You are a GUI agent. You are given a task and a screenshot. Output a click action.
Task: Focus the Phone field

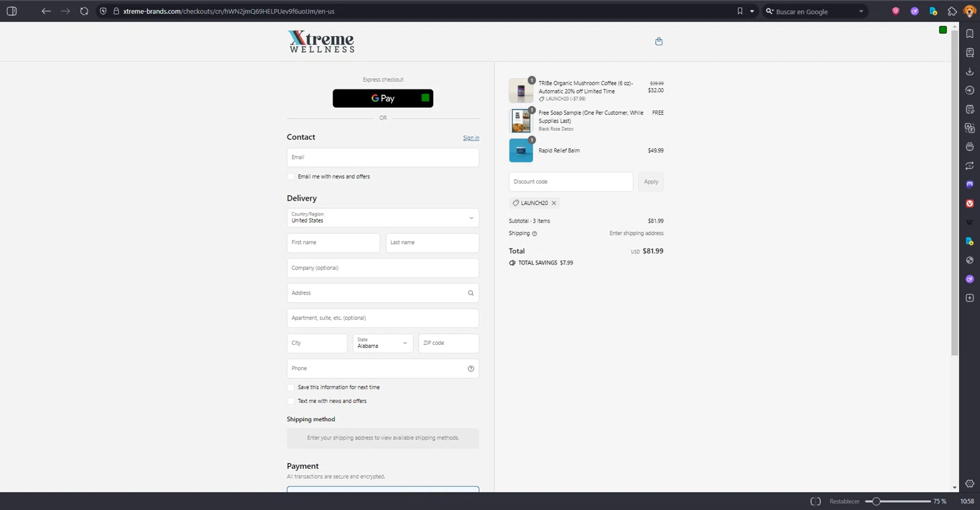383,368
